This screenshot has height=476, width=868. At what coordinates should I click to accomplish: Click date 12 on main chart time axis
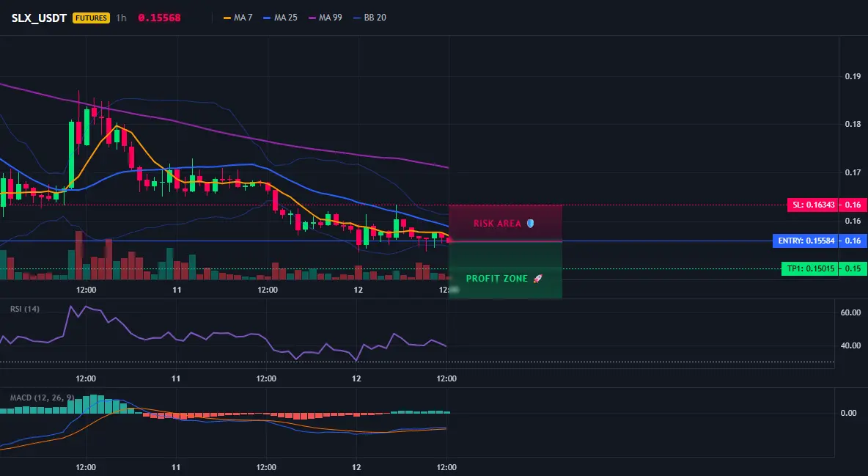tap(358, 290)
